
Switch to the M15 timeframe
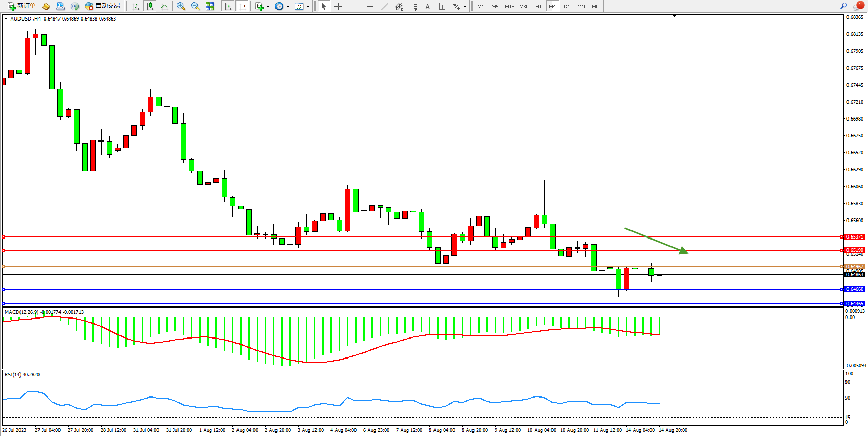(x=509, y=6)
